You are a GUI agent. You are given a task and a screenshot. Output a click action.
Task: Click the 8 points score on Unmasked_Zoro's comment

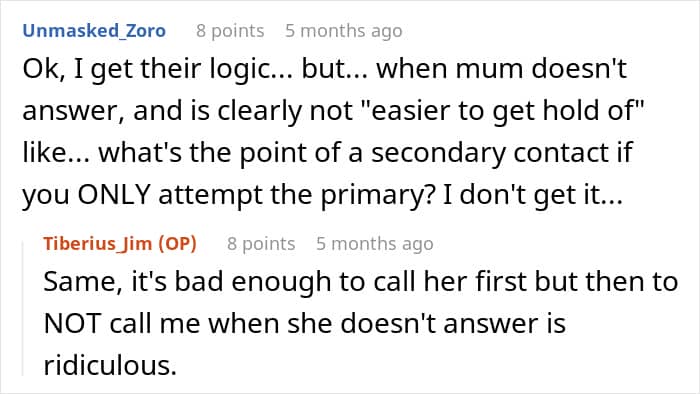click(x=230, y=31)
